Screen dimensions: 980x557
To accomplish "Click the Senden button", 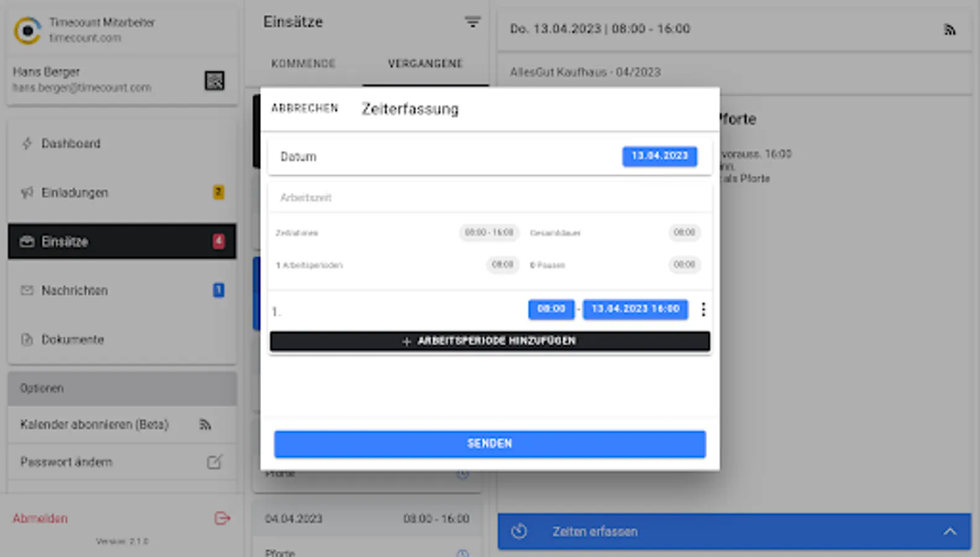I will pyautogui.click(x=490, y=444).
